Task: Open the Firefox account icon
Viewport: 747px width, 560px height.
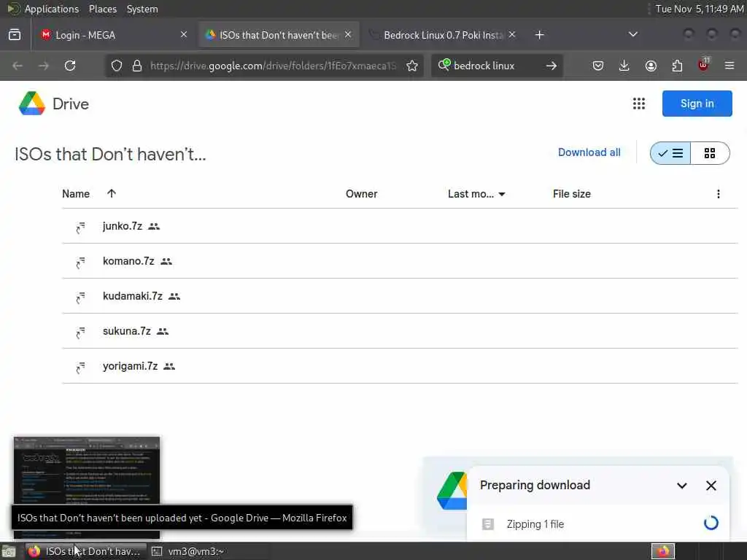Action: click(651, 66)
